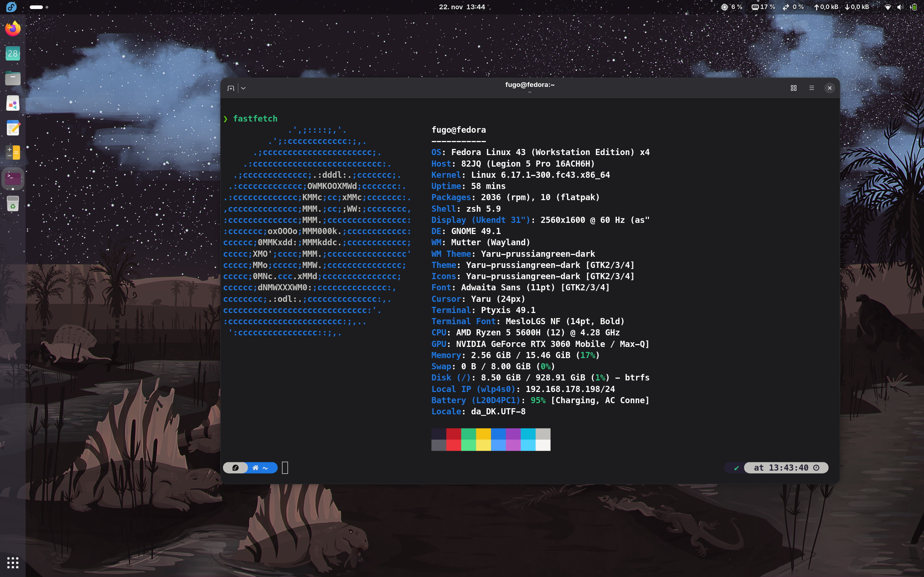Viewport: 924px width, 577px height.
Task: Launch the Text Editor from dock
Action: [13, 128]
